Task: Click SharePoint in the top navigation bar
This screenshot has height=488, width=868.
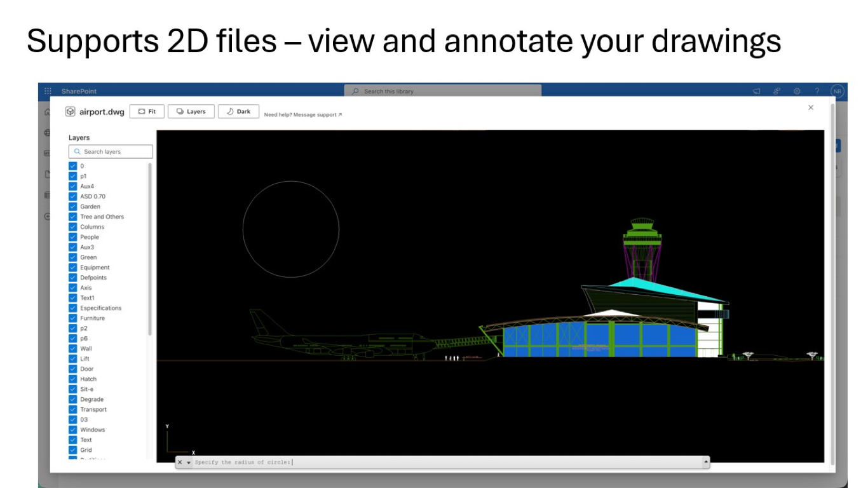Action: tap(79, 91)
